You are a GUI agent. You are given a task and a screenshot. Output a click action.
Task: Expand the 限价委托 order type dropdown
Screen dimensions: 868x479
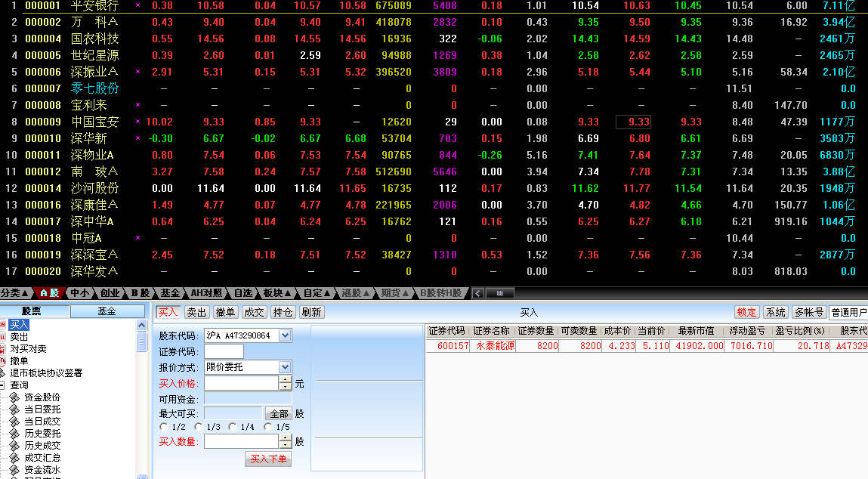point(285,366)
